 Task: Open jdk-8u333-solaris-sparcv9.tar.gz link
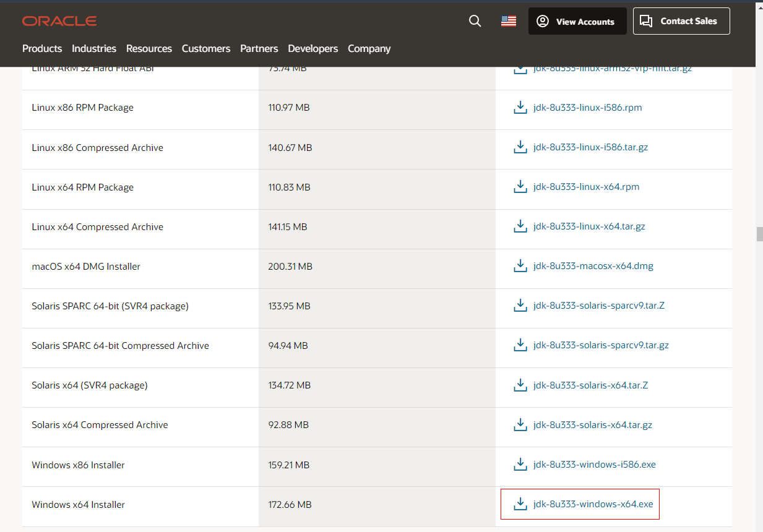tap(600, 345)
